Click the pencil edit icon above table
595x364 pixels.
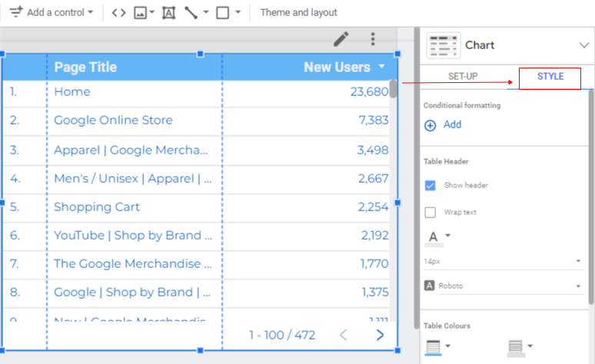[x=341, y=39]
